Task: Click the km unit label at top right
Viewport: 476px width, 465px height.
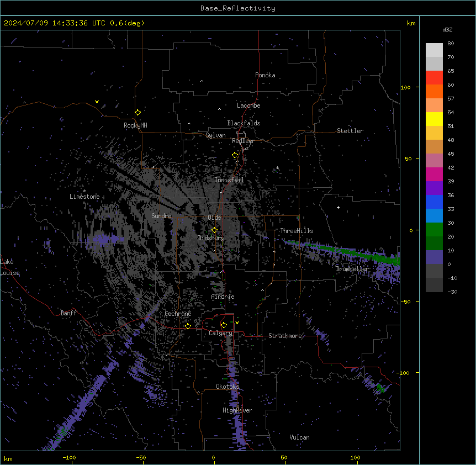Action: click(x=411, y=23)
